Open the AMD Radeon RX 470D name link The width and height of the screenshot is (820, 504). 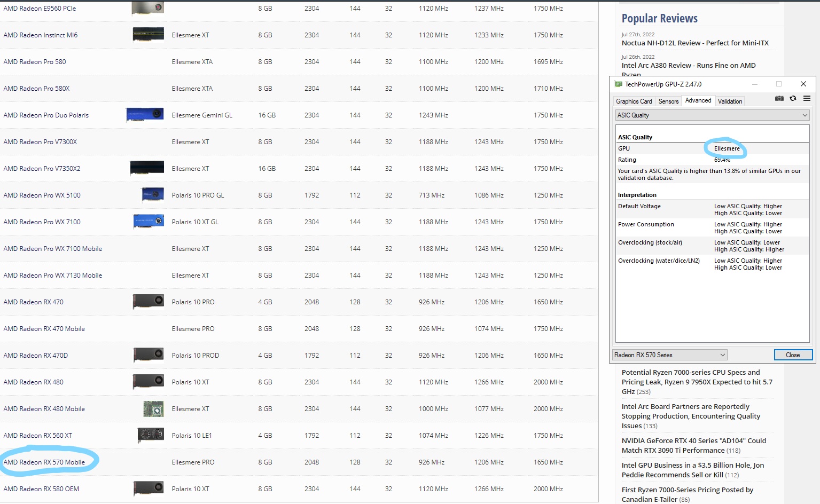(36, 356)
